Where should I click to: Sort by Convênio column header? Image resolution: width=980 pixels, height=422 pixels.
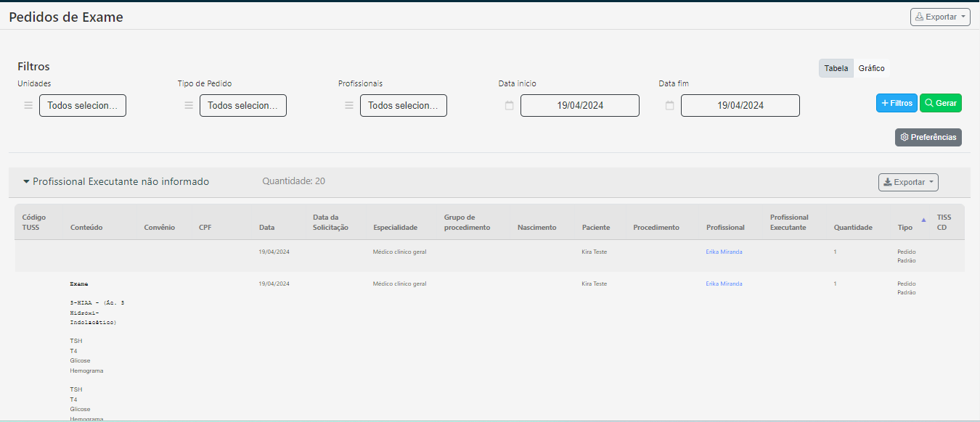pos(160,228)
